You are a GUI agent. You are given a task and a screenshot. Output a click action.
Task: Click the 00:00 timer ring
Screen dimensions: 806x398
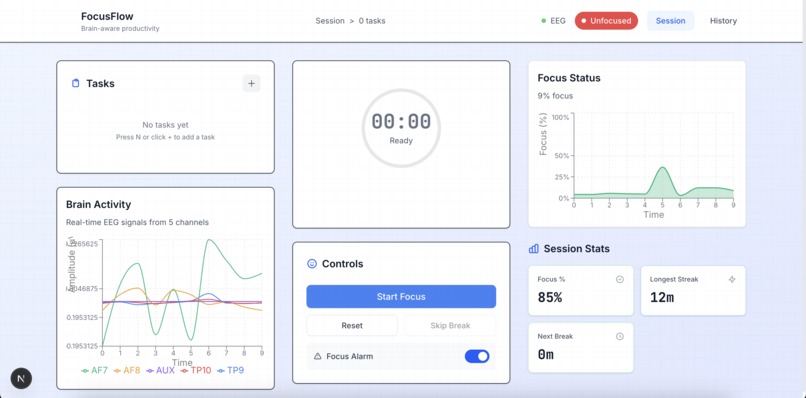click(401, 128)
